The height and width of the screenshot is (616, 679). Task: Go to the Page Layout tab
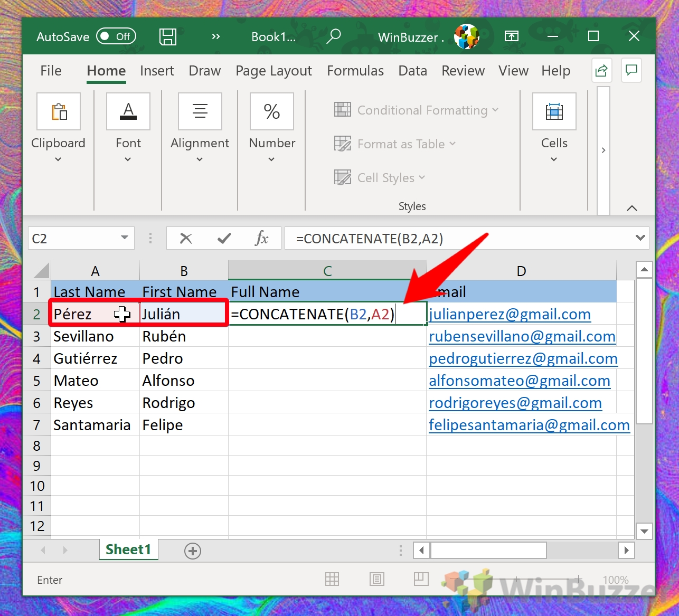tap(274, 71)
